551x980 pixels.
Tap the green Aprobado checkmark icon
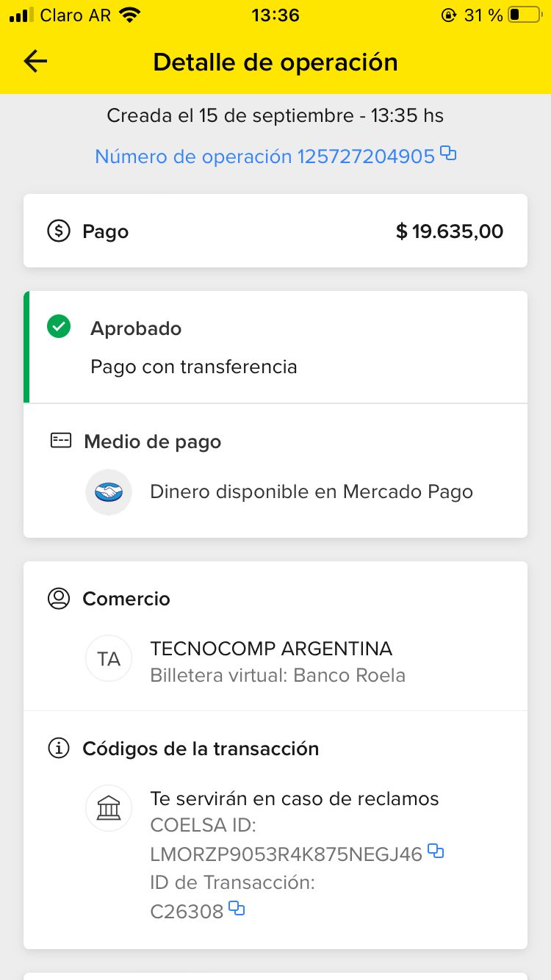point(59,327)
